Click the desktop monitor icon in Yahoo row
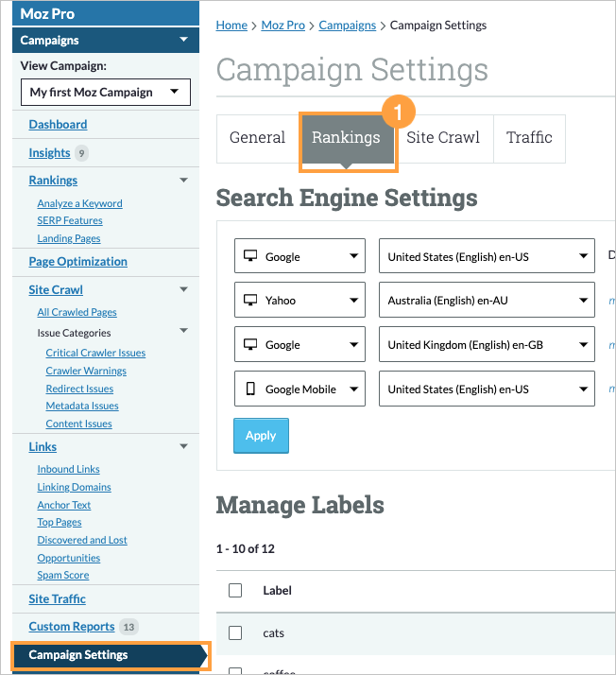The width and height of the screenshot is (616, 675). click(x=250, y=301)
